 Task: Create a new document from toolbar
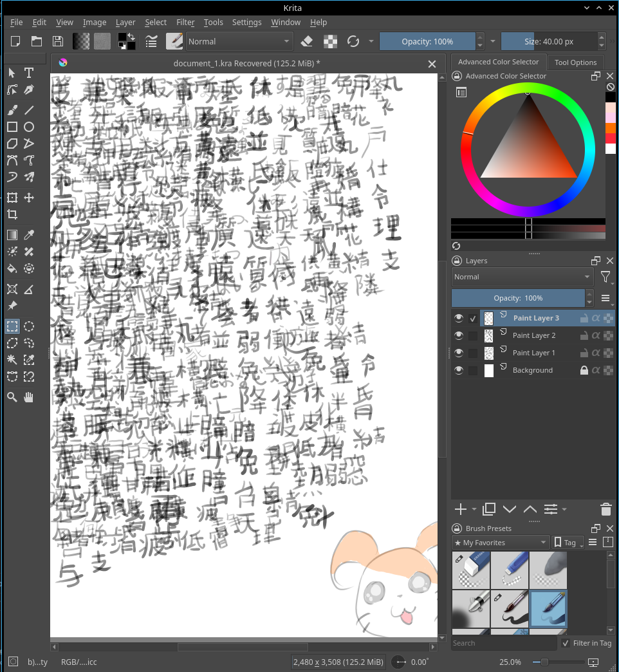coord(15,41)
